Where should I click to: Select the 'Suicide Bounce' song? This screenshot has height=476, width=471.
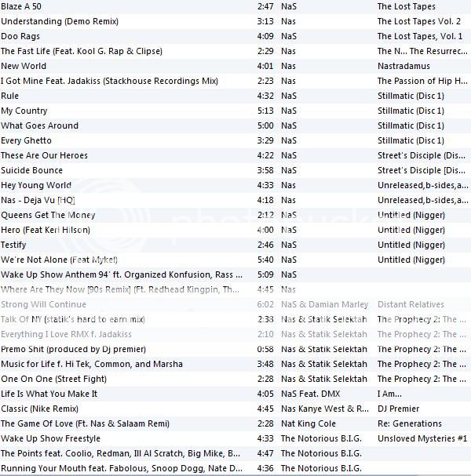pos(31,170)
